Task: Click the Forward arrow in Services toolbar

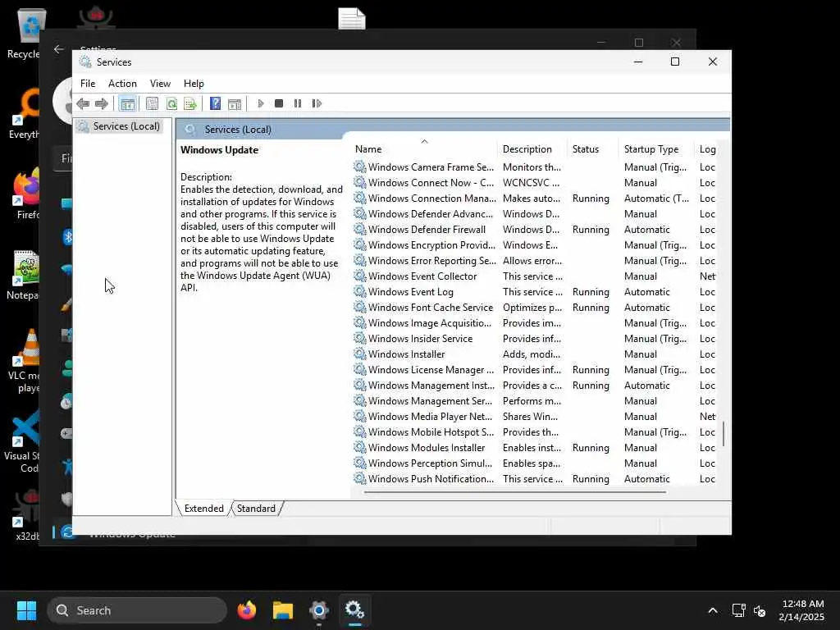Action: 101,103
